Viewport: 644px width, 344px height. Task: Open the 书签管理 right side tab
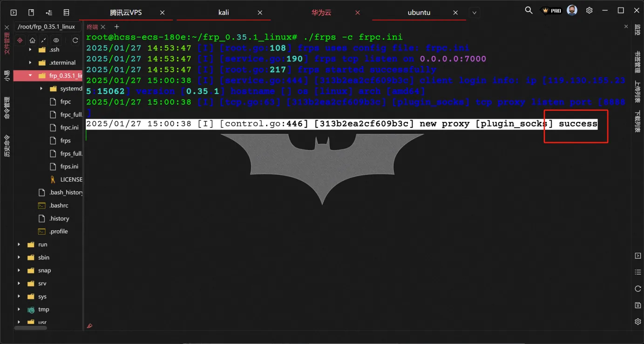pos(637,62)
